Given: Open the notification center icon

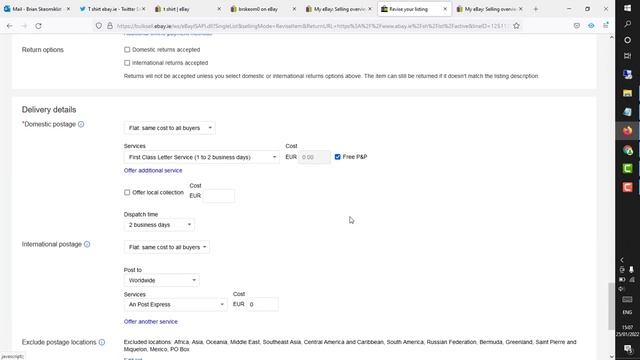Looking at the screenshot, I should [627, 349].
